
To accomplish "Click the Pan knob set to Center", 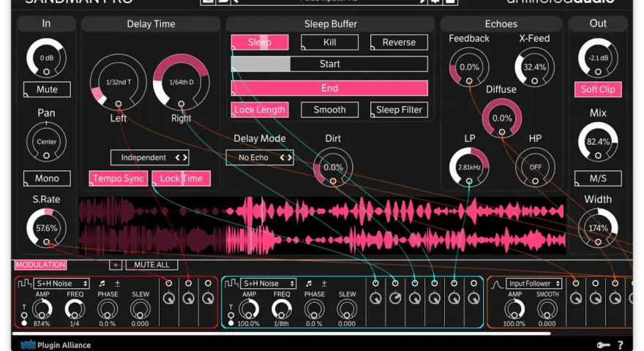I will point(46,142).
